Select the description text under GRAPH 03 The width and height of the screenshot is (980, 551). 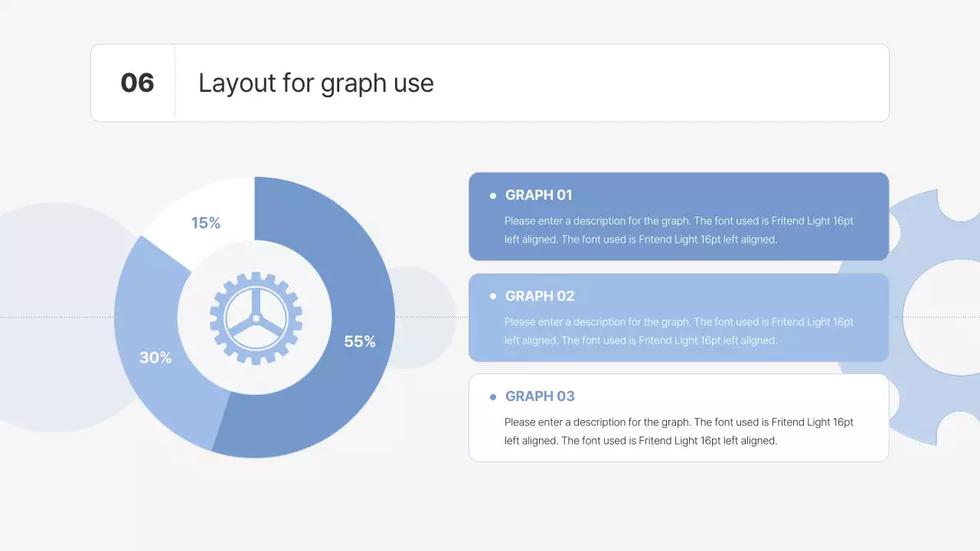[678, 432]
